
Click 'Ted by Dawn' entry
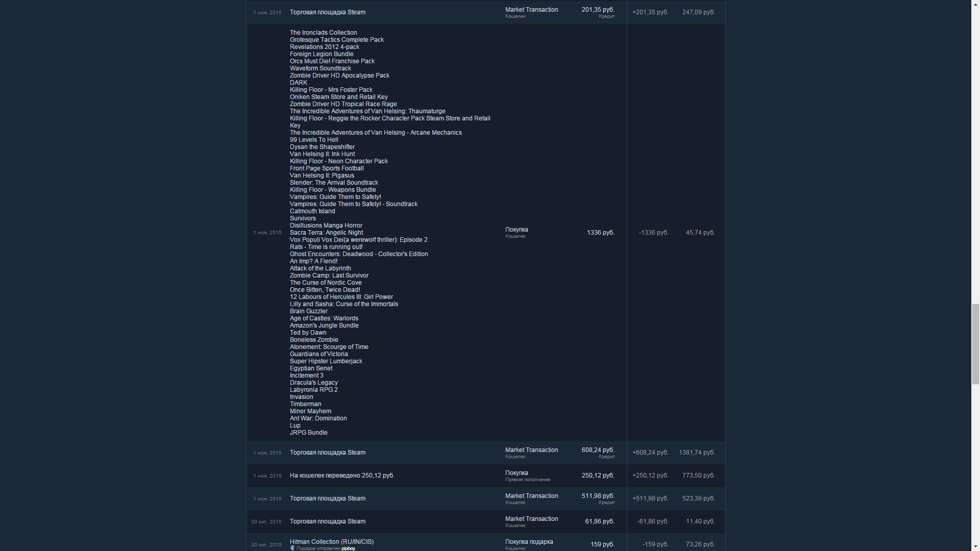[308, 333]
